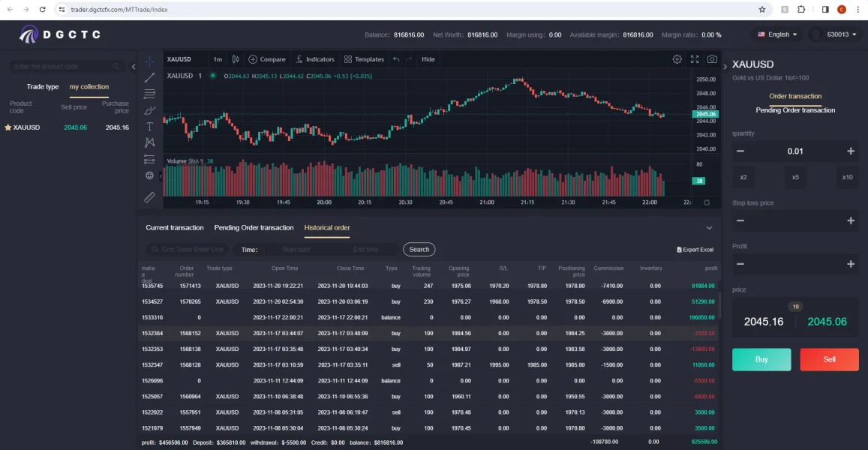Open the chart settings gear
868x450 pixels.
(677, 59)
